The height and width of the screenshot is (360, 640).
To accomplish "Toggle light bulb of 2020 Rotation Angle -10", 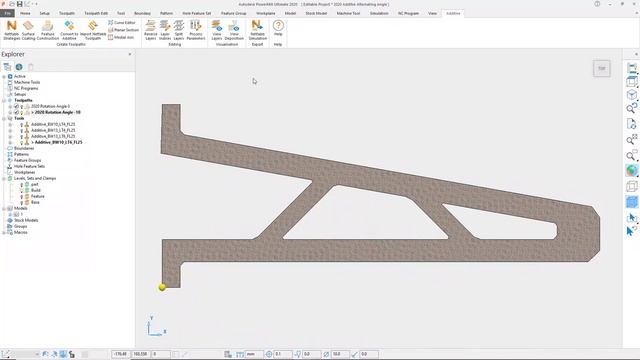I will click(22, 112).
